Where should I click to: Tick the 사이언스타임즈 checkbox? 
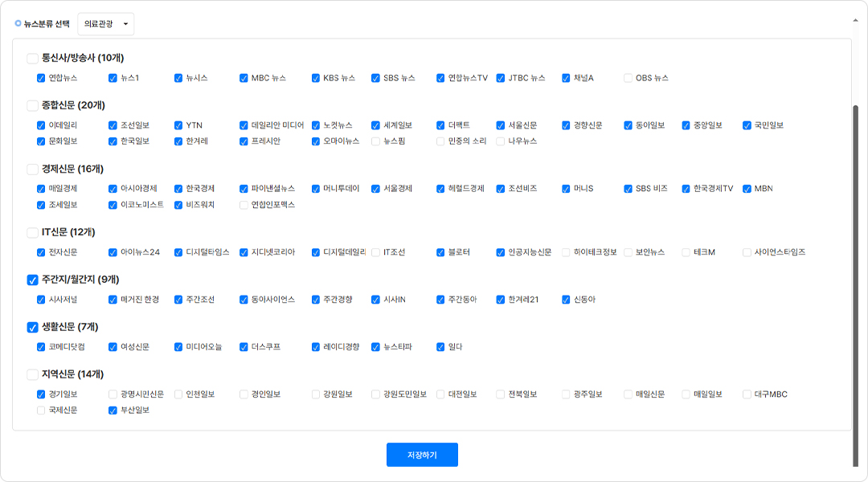747,252
